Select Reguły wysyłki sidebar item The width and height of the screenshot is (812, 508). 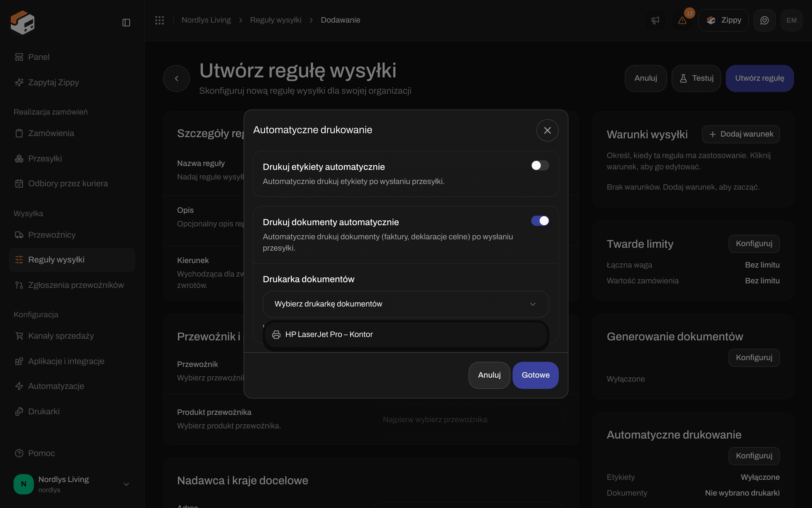tap(72, 260)
